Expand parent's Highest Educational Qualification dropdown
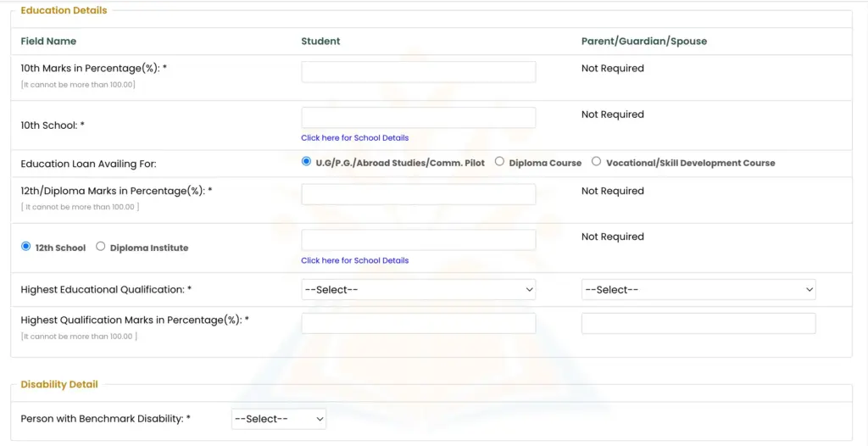This screenshot has height=446, width=868. 698,290
